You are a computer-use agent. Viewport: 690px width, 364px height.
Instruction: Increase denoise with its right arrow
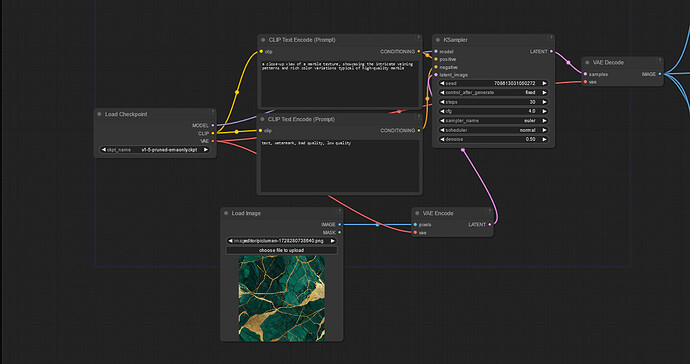[x=544, y=139]
